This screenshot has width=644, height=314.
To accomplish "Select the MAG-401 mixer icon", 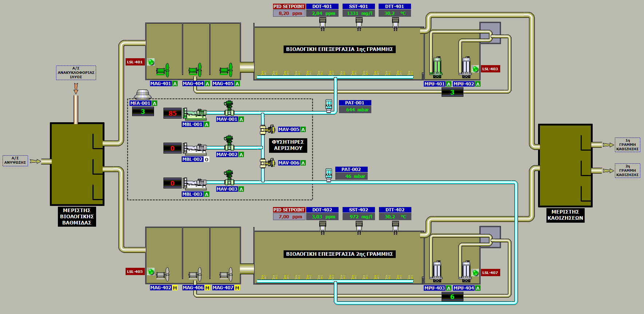I will (163, 70).
